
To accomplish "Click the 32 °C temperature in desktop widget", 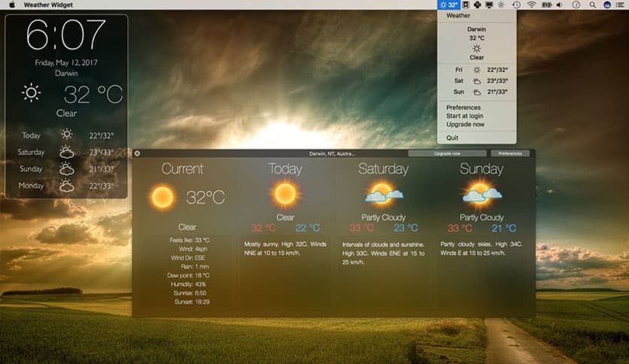I will [93, 95].
